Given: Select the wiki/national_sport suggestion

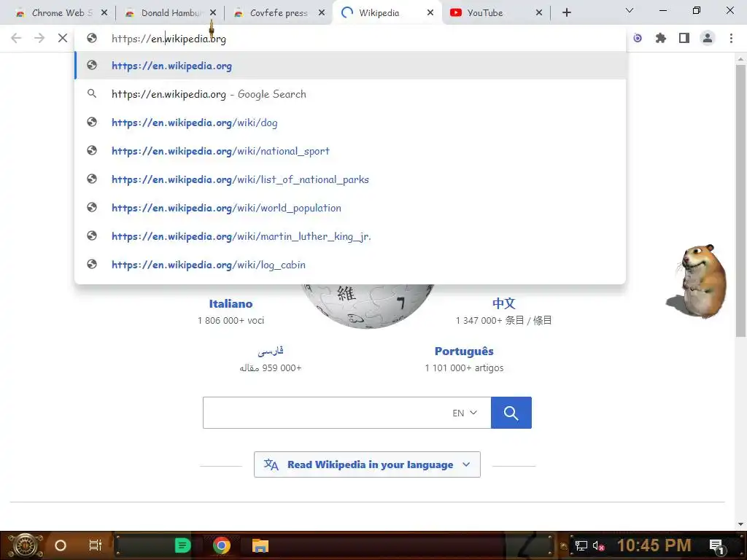Looking at the screenshot, I should click(350, 151).
